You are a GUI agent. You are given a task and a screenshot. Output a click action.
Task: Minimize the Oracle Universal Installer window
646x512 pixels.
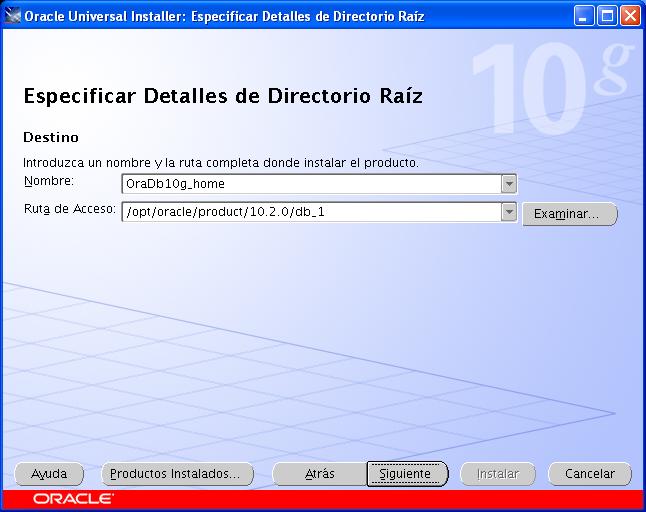point(584,16)
